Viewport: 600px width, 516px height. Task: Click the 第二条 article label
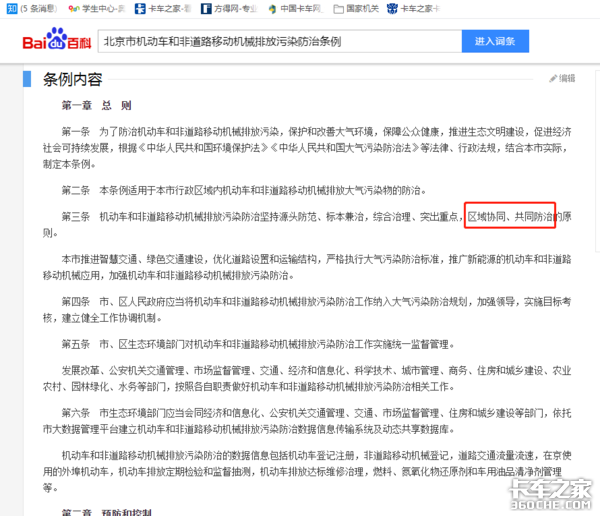[76, 190]
